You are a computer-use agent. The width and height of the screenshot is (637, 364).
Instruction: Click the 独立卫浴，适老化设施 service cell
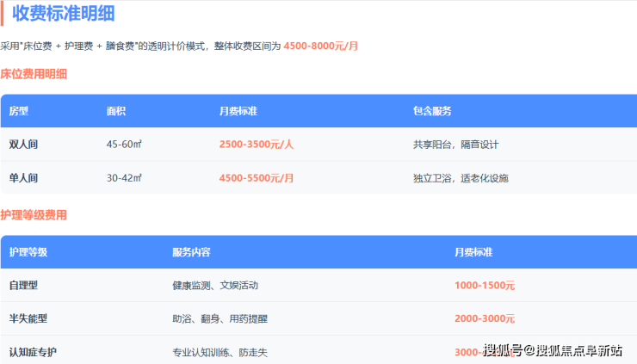pyautogui.click(x=461, y=178)
